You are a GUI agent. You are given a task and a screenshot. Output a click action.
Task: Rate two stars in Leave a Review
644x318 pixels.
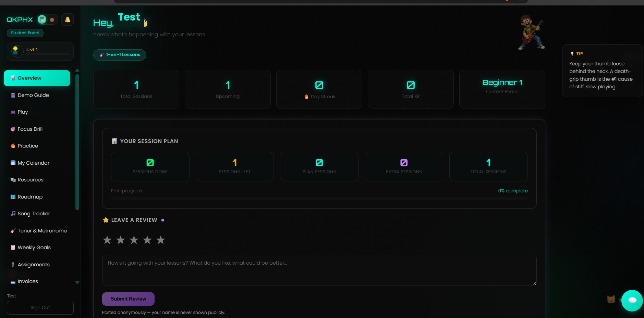click(121, 240)
